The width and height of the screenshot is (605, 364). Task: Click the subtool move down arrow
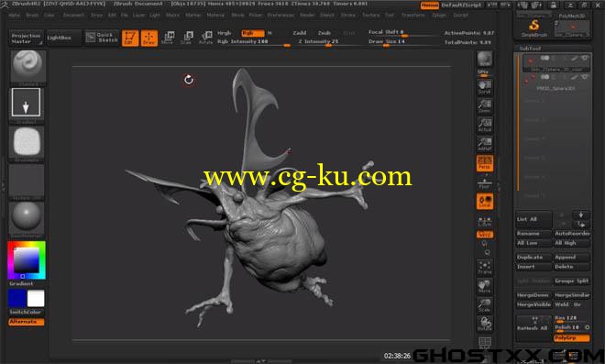click(x=580, y=215)
